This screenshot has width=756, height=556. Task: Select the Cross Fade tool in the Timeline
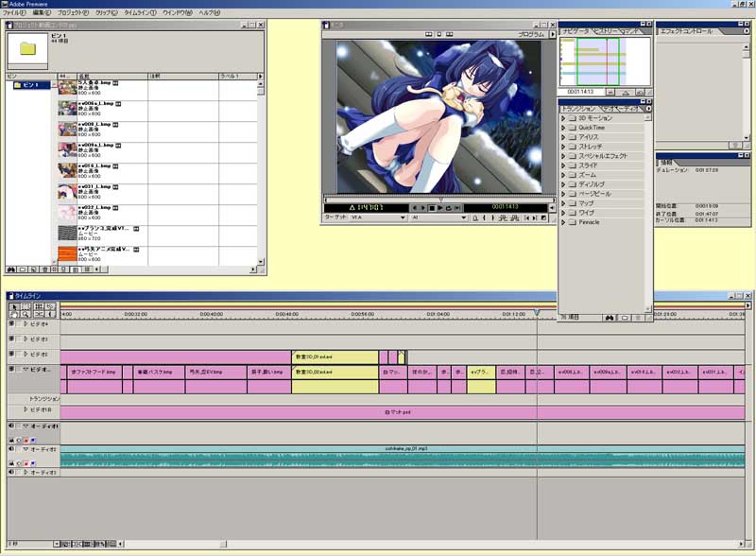coord(39,314)
